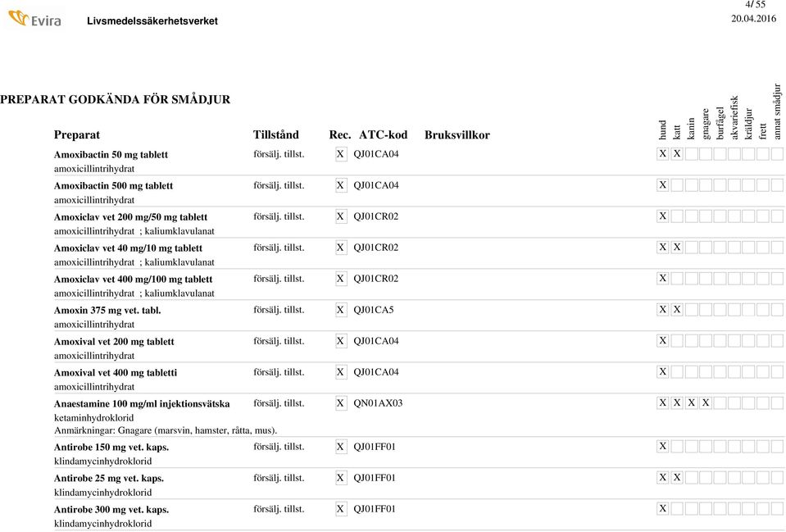
Task: Click the Bruksvillkor column header
Action: (x=457, y=134)
